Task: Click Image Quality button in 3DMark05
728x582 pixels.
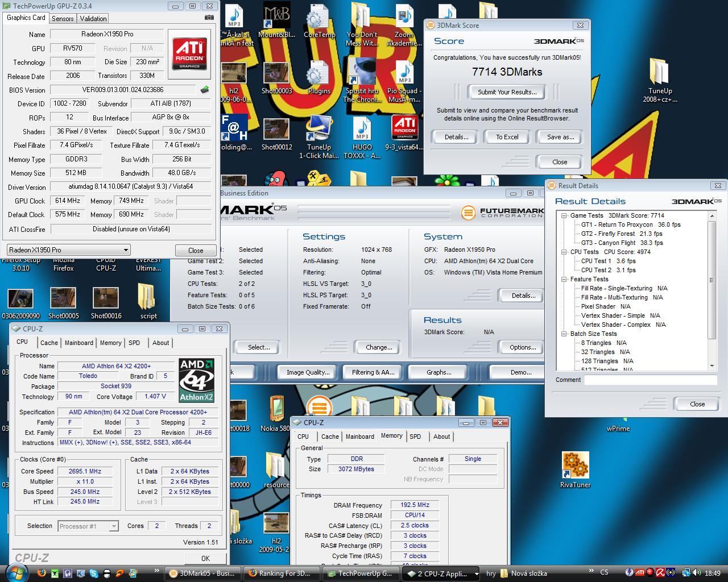Action: (x=308, y=372)
